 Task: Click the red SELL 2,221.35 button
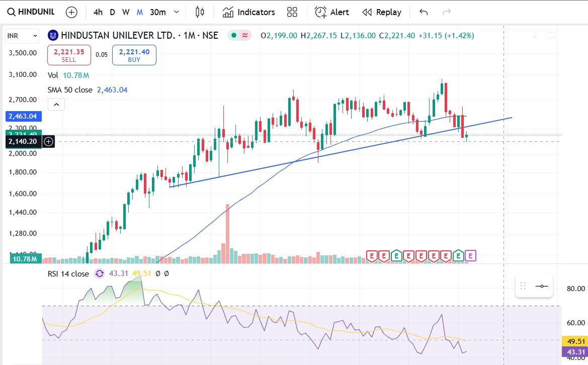click(x=69, y=55)
